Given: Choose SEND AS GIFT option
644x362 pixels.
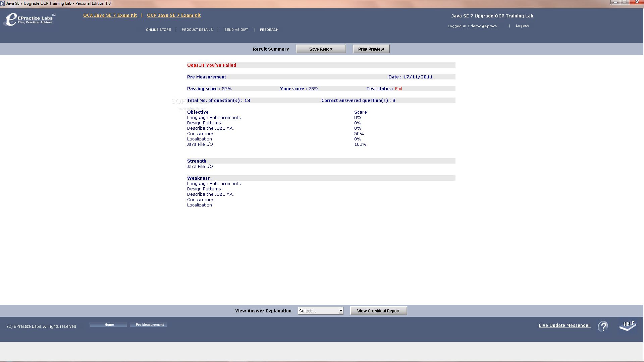Looking at the screenshot, I should pyautogui.click(x=236, y=30).
